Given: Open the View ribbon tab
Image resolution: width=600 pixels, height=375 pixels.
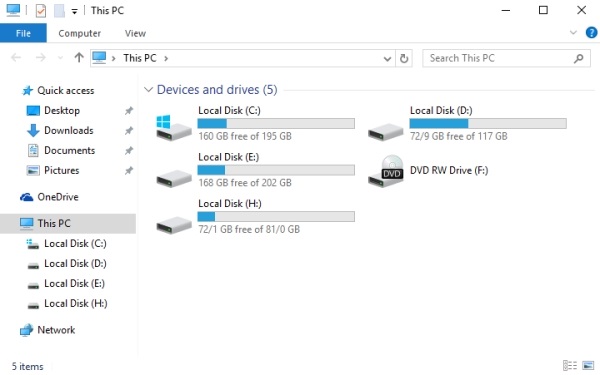Looking at the screenshot, I should pyautogui.click(x=135, y=33).
